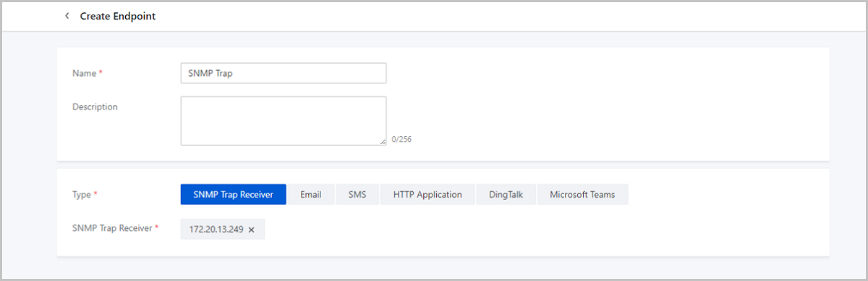Switch type to DingTalk
Image resolution: width=868 pixels, height=281 pixels.
506,195
